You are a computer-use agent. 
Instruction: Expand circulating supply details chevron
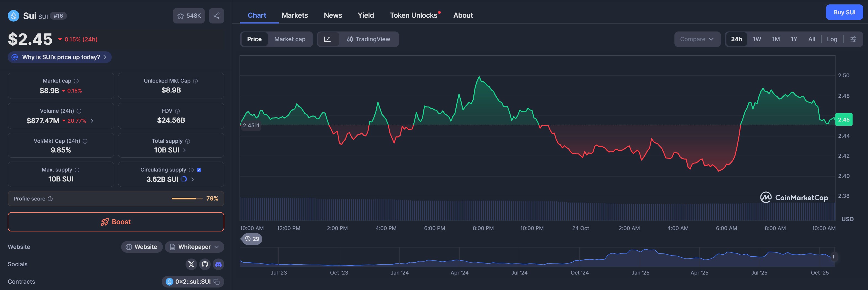point(192,179)
